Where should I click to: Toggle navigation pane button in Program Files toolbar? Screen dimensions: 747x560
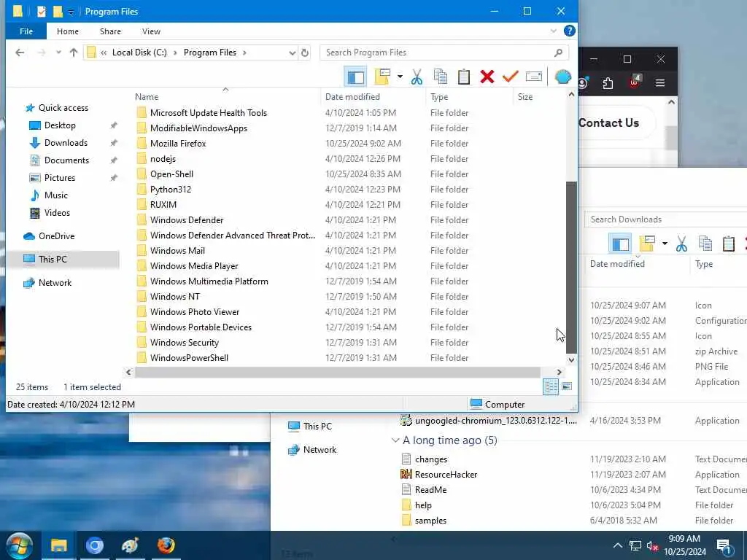point(355,77)
